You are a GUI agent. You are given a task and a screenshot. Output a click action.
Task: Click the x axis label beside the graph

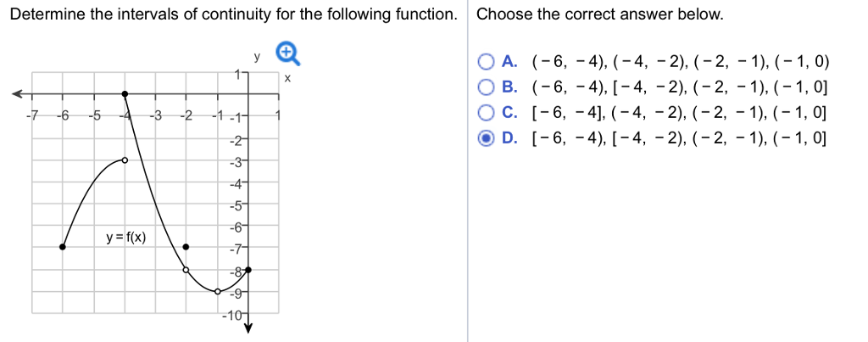coord(288,78)
